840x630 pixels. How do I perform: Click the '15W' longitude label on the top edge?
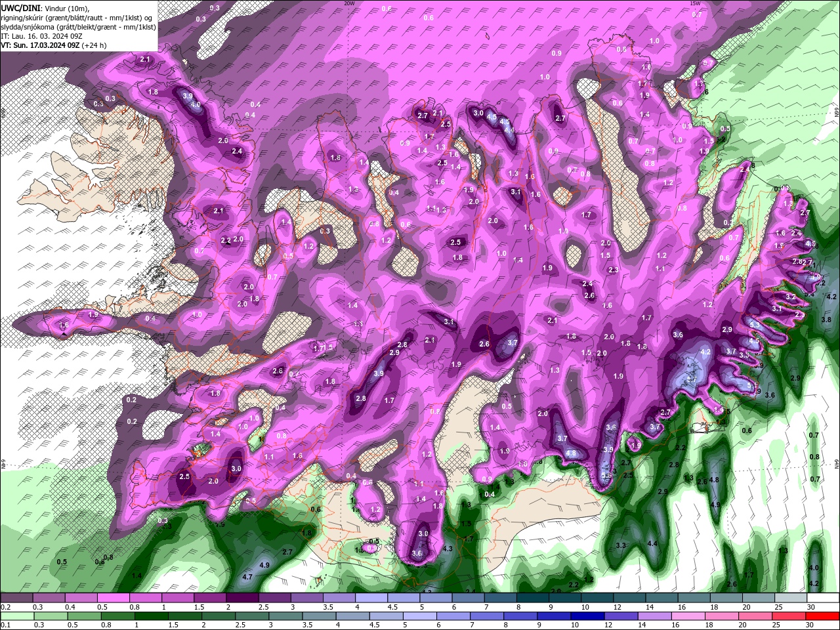tap(695, 3)
